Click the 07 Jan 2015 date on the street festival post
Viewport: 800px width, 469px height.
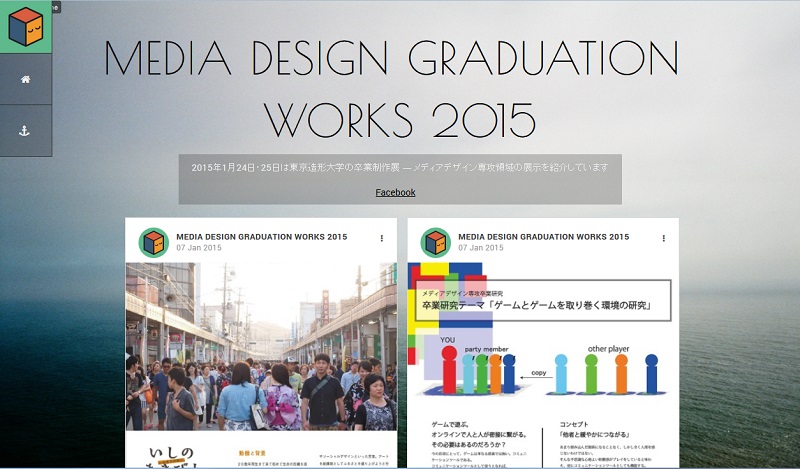pyautogui.click(x=199, y=248)
